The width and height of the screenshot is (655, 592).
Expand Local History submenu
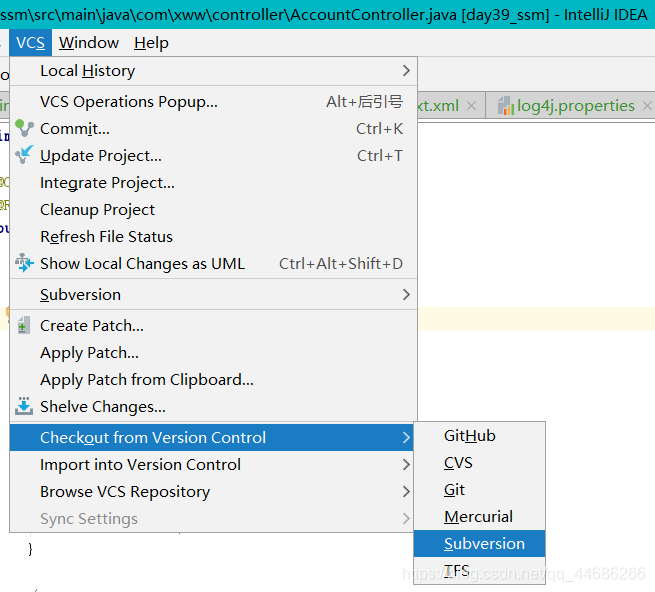click(x=213, y=71)
